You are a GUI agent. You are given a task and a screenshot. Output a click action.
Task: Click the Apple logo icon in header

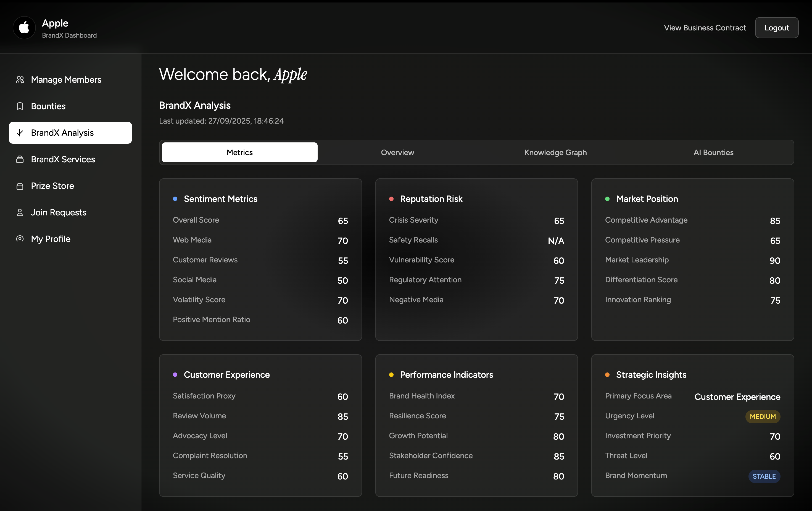[x=24, y=28]
